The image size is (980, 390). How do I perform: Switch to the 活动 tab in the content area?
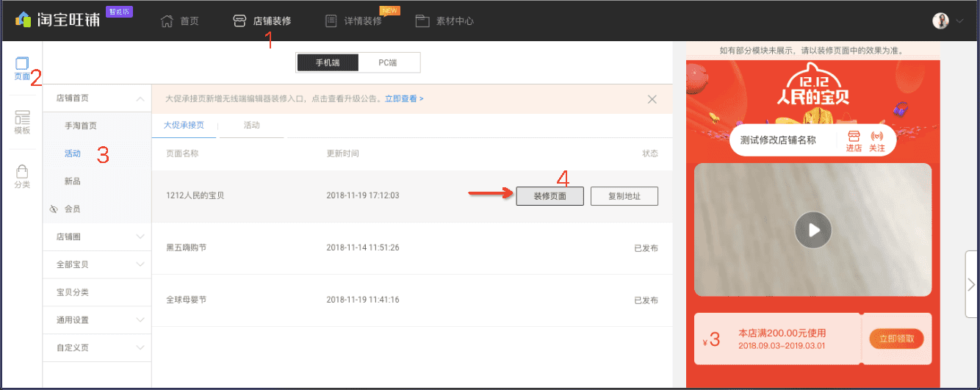pyautogui.click(x=252, y=126)
